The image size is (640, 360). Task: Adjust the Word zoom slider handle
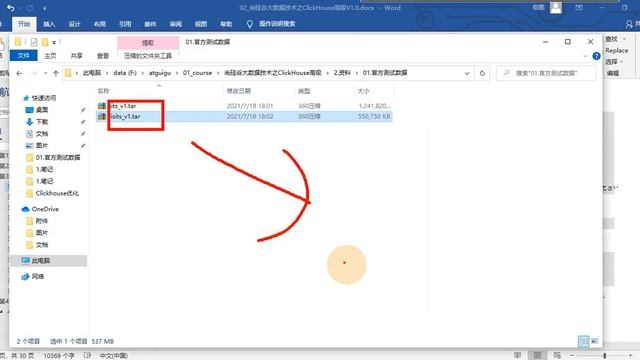[x=604, y=356]
